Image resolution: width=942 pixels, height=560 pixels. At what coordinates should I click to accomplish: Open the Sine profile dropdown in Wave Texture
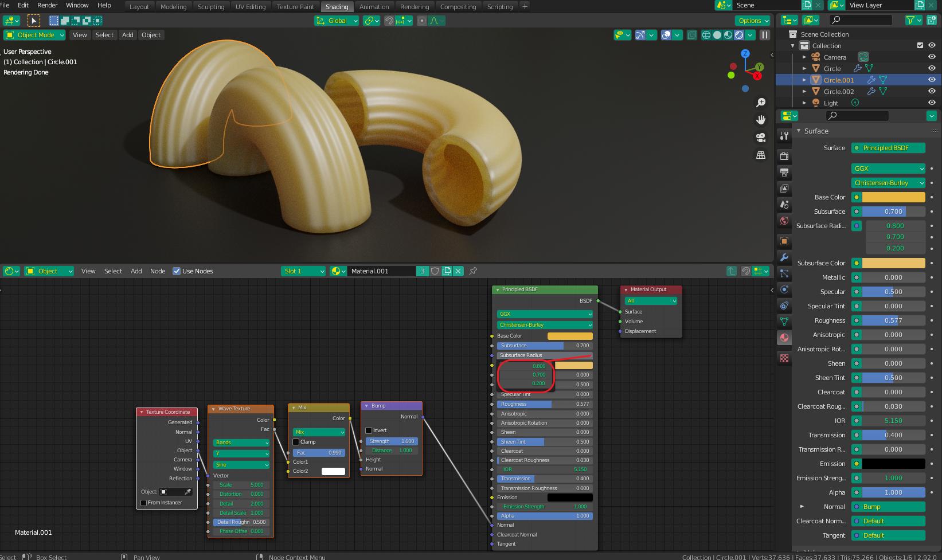(241, 465)
